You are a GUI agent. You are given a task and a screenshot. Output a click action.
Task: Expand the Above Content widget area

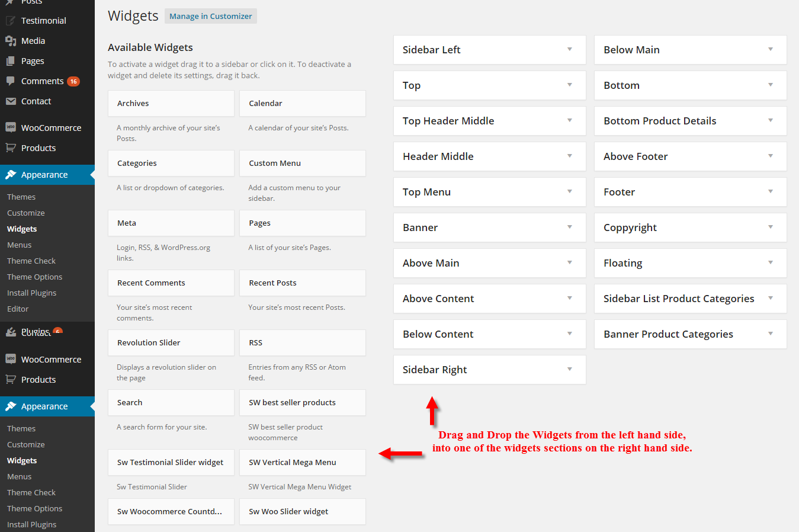(490, 299)
